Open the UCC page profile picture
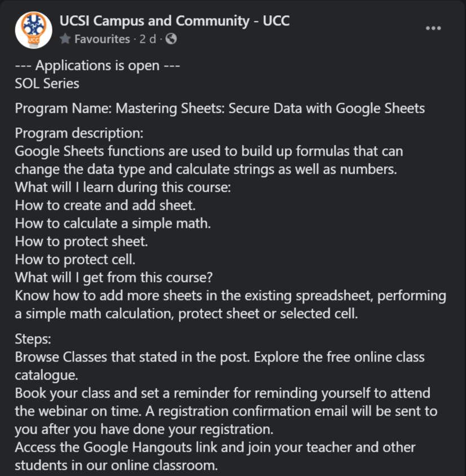Screen dimensions: 466x476 33,30
